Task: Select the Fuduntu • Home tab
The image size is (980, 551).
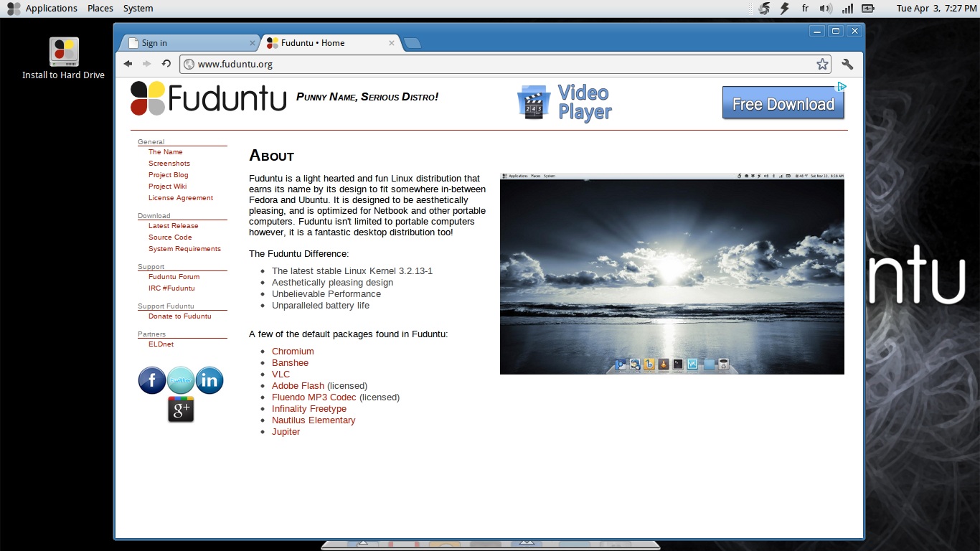Action: 330,43
